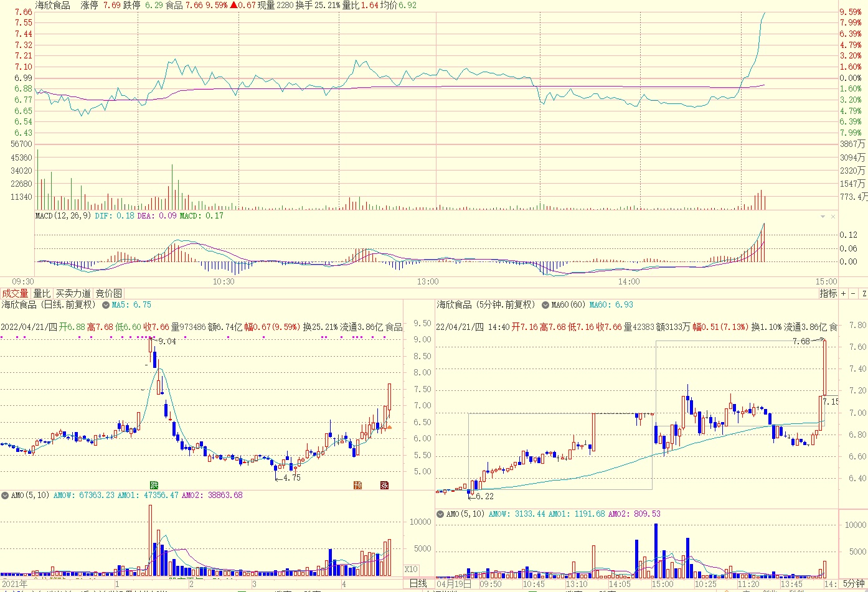Click the MACD(12,26,9) indicator title
Image resolution: width=868 pixels, height=592 pixels.
[x=64, y=216]
